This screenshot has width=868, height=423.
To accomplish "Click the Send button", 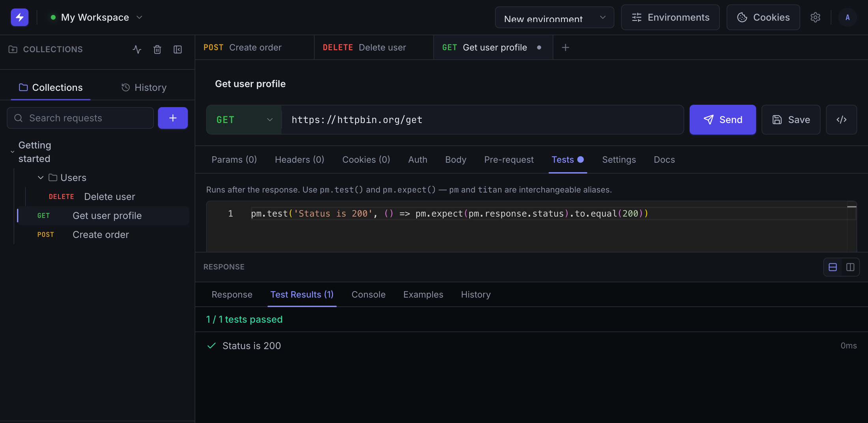I will 723,120.
